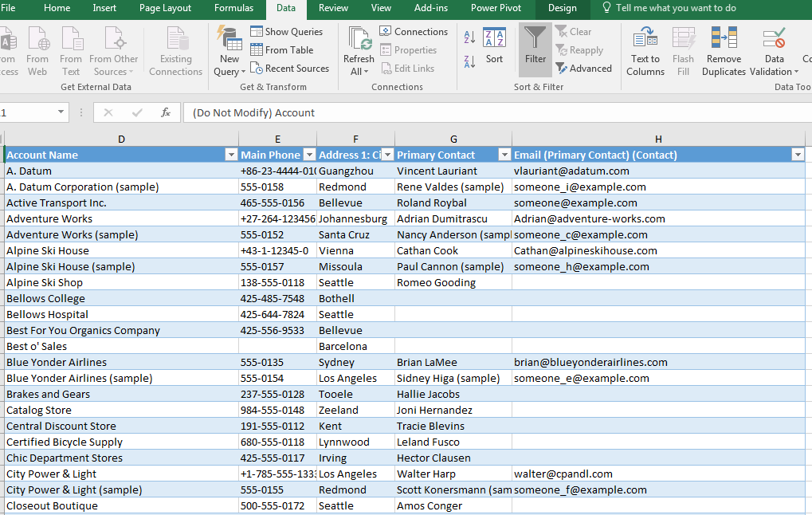Click the From Text import icon
Image resolution: width=812 pixels, height=515 pixels.
point(72,39)
